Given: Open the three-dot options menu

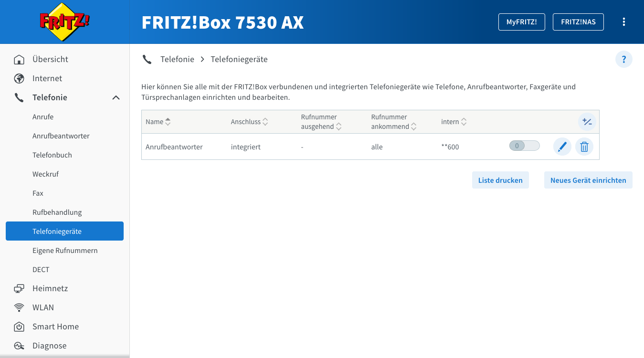Looking at the screenshot, I should tap(623, 22).
